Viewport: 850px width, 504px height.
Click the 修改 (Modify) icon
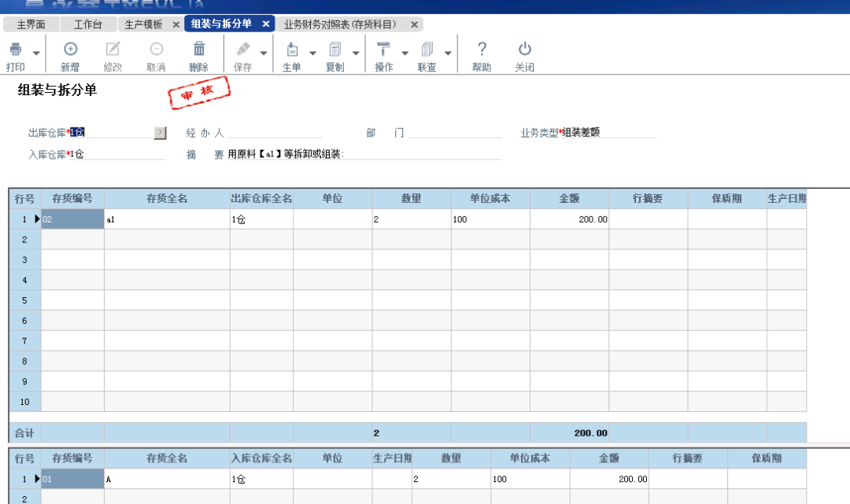coord(113,50)
